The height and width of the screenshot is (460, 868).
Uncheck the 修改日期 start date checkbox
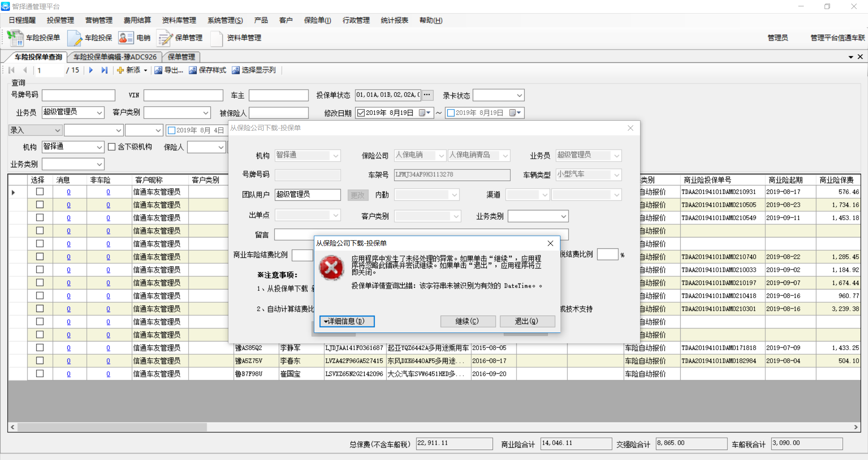coord(361,113)
